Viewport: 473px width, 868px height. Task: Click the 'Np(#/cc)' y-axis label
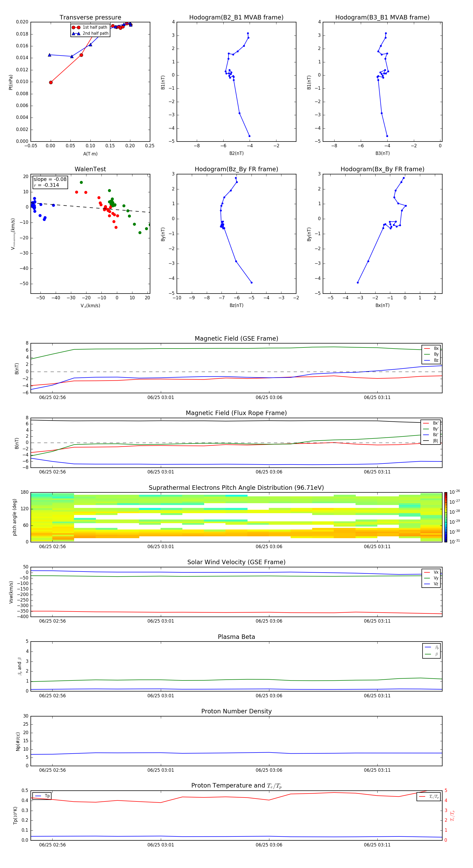[x=18, y=741]
